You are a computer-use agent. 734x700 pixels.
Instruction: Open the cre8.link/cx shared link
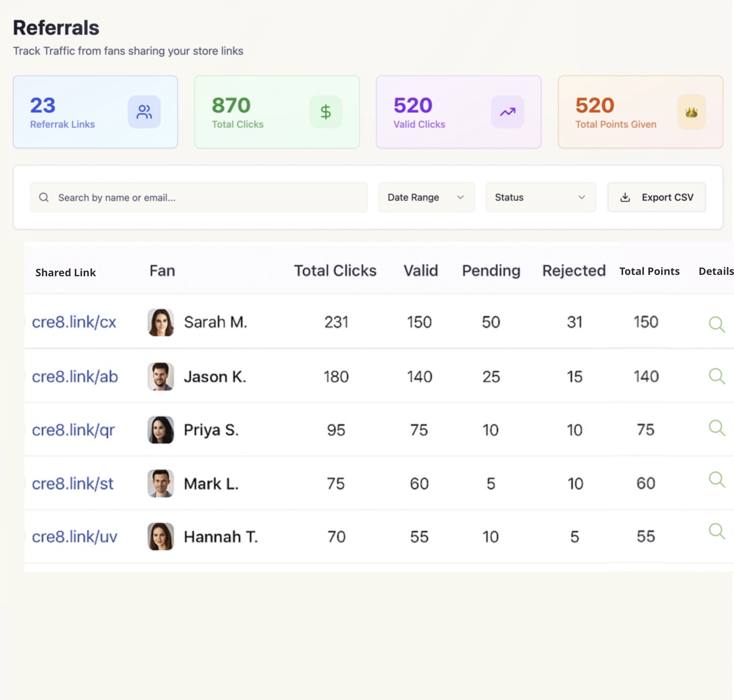click(74, 322)
